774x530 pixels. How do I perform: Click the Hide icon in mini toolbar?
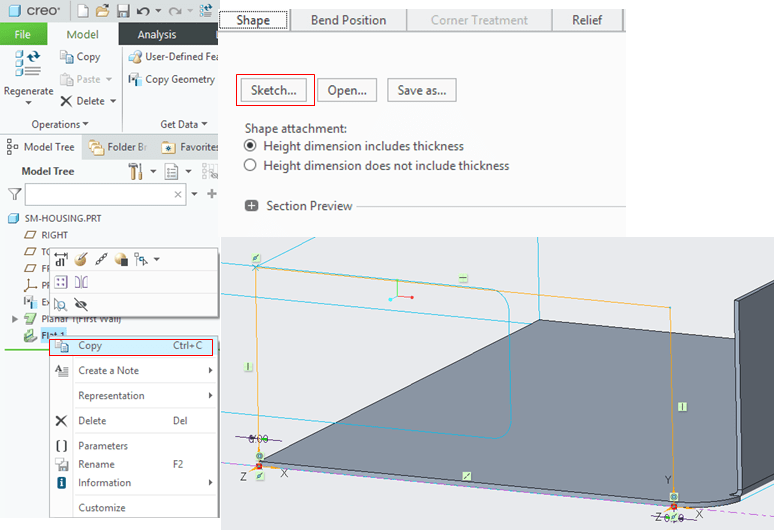(81, 303)
